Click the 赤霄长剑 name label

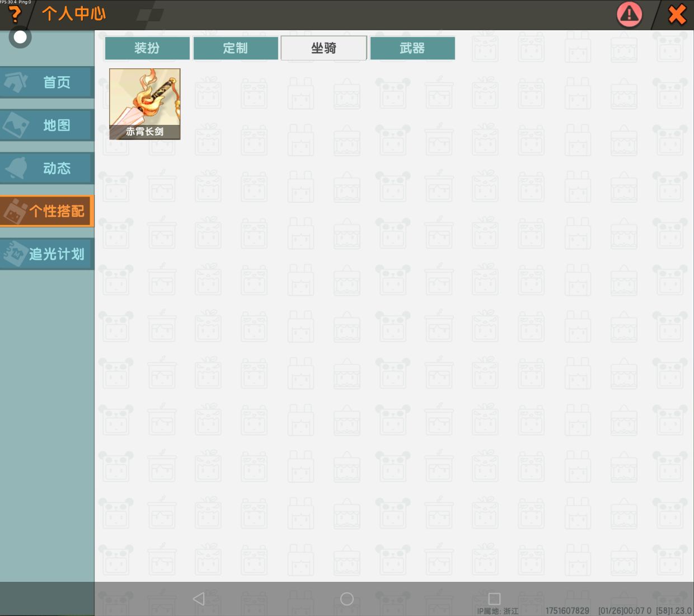click(x=144, y=132)
